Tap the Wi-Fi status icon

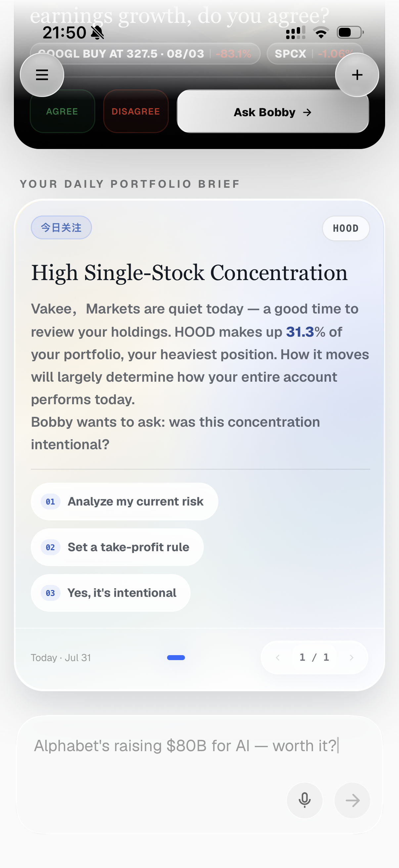[x=321, y=33]
